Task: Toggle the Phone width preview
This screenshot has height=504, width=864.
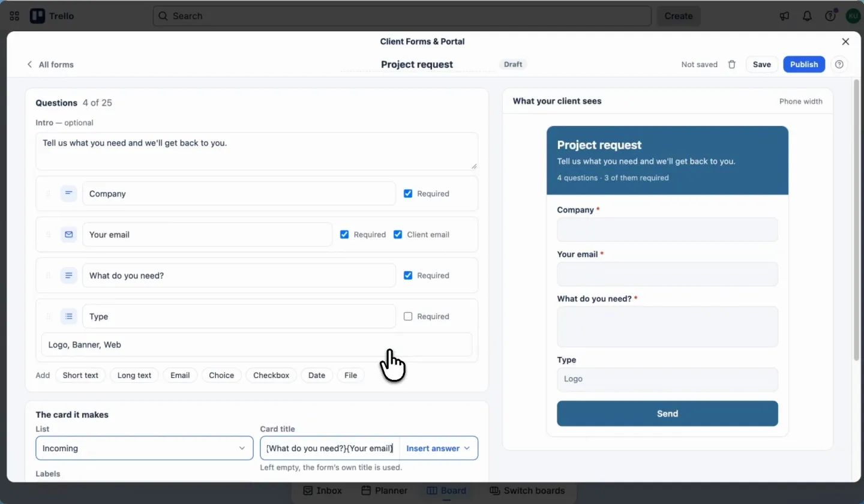Action: (x=800, y=101)
